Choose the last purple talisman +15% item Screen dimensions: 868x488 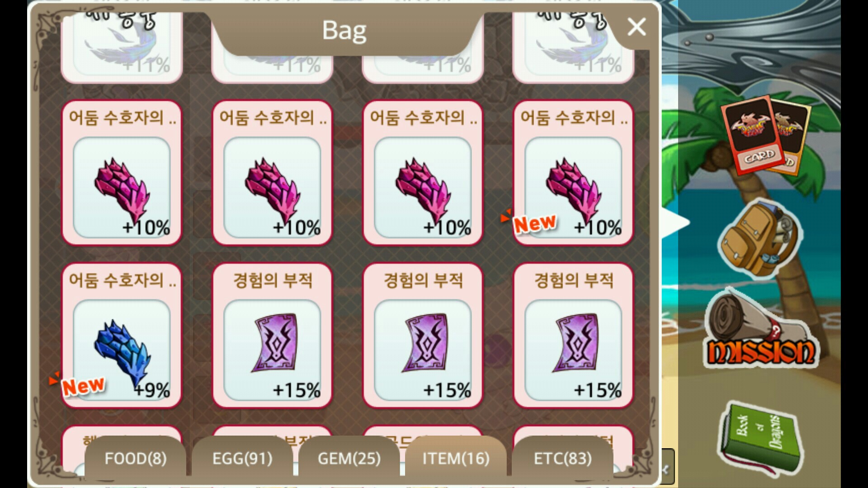point(573,335)
